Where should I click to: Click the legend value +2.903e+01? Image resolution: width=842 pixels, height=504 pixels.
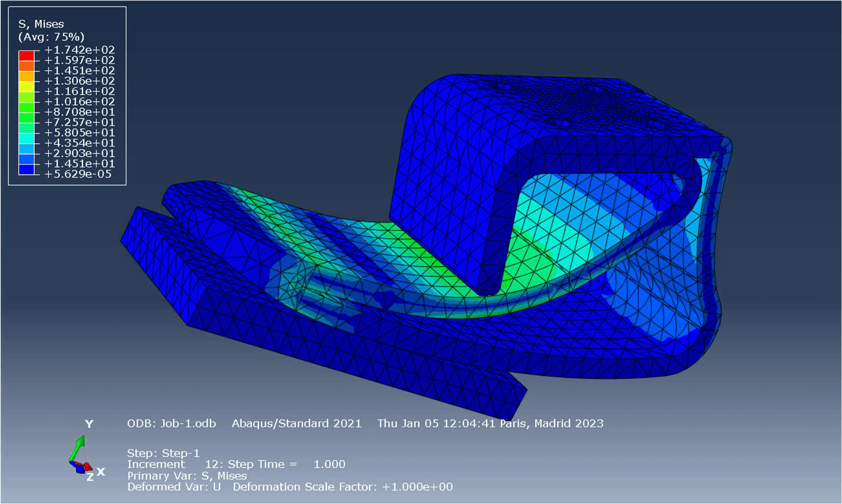point(79,153)
